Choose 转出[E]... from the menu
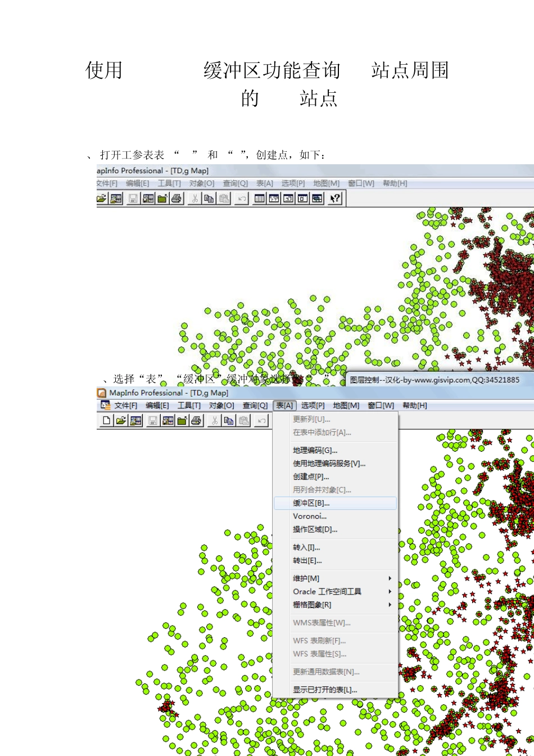The width and height of the screenshot is (534, 756). click(x=335, y=561)
